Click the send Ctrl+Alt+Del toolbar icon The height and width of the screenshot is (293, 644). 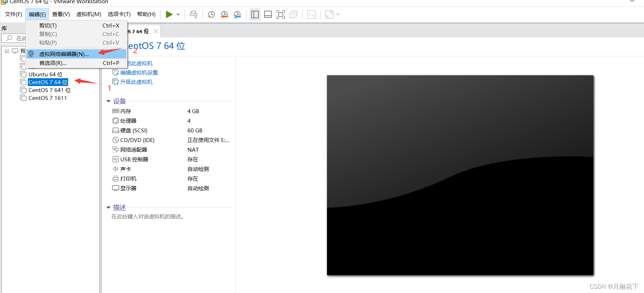(x=193, y=15)
